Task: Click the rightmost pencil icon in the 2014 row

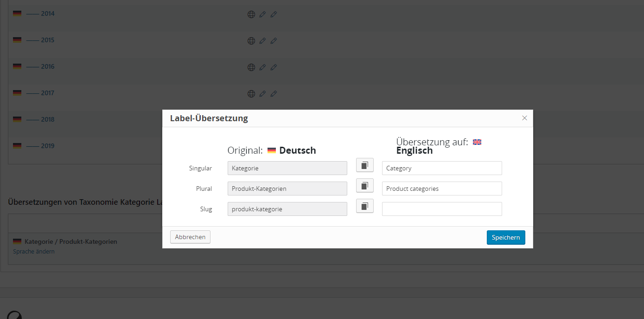Action: tap(274, 14)
